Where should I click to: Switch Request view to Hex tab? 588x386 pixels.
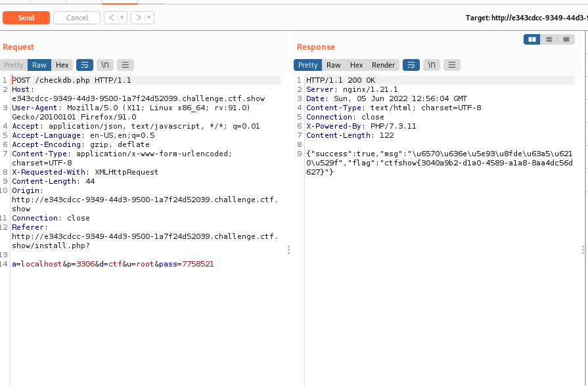click(62, 65)
